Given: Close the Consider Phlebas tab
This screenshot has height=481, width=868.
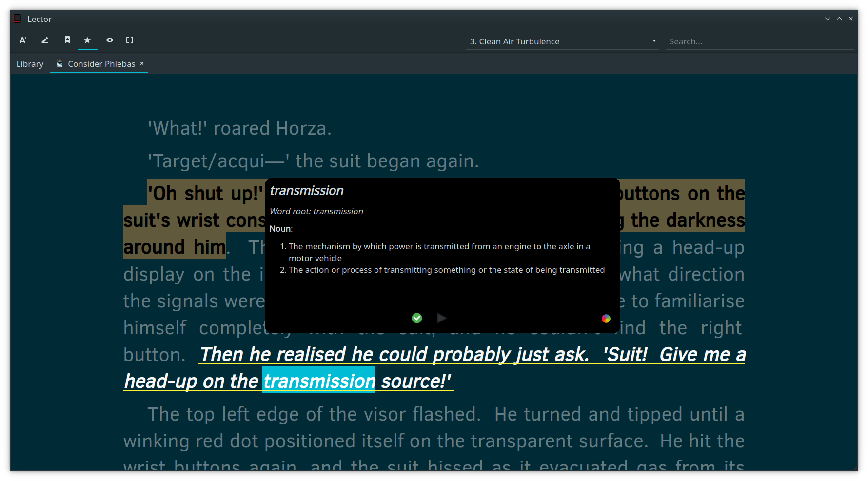Looking at the screenshot, I should click(142, 63).
